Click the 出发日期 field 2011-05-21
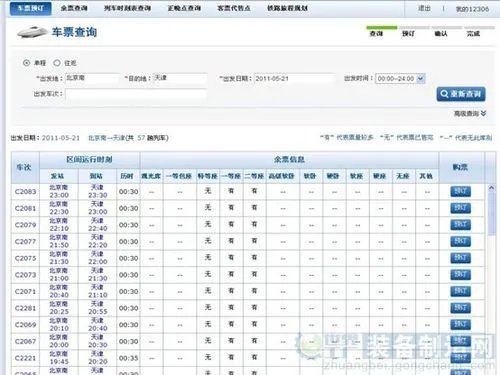This screenshot has width=500, height=375. [294, 79]
